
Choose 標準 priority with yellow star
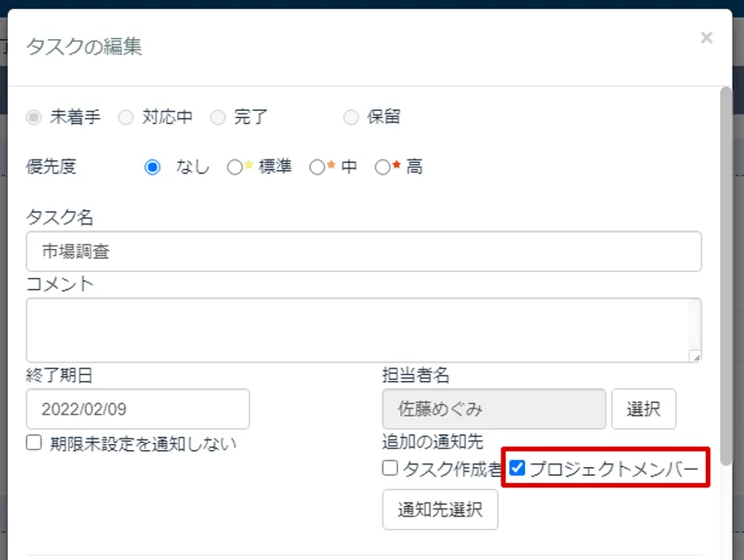click(235, 167)
